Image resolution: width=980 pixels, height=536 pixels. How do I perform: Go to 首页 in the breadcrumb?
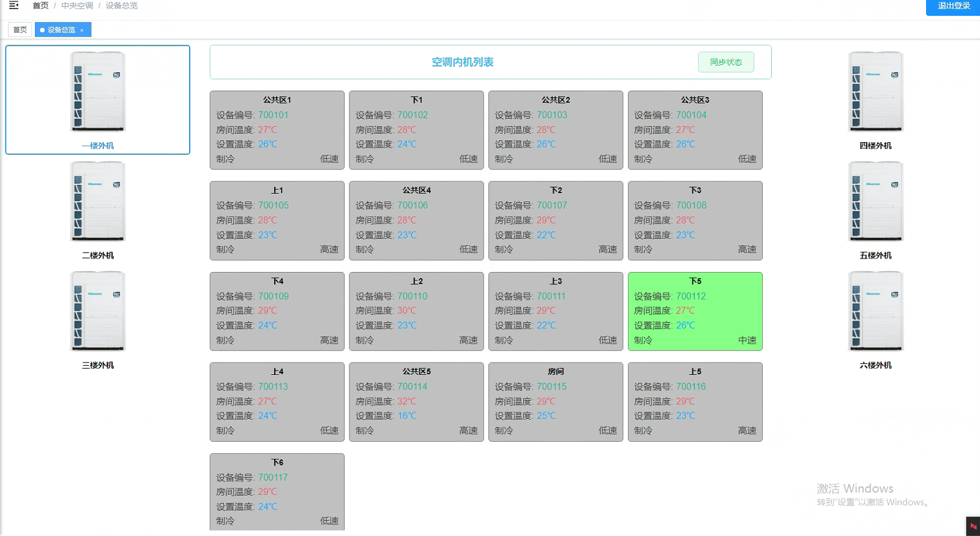[x=40, y=6]
